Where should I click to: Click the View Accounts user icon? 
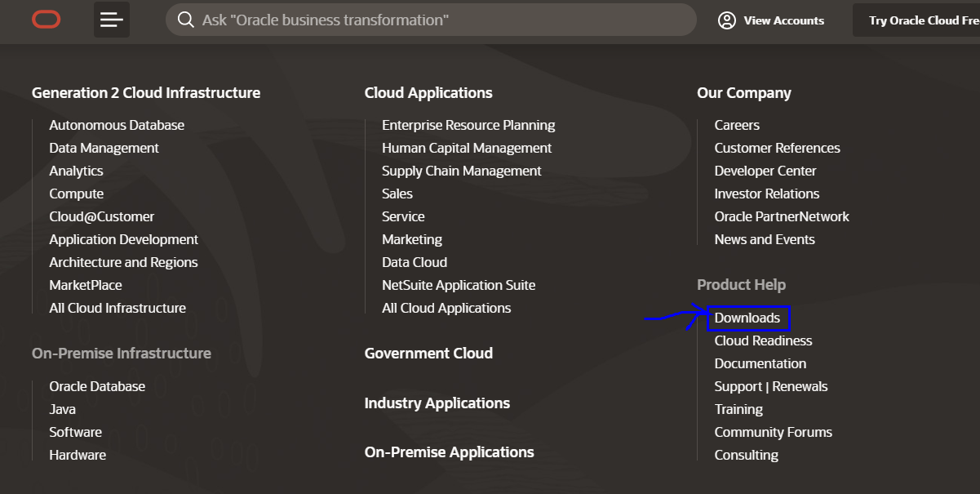click(x=727, y=20)
